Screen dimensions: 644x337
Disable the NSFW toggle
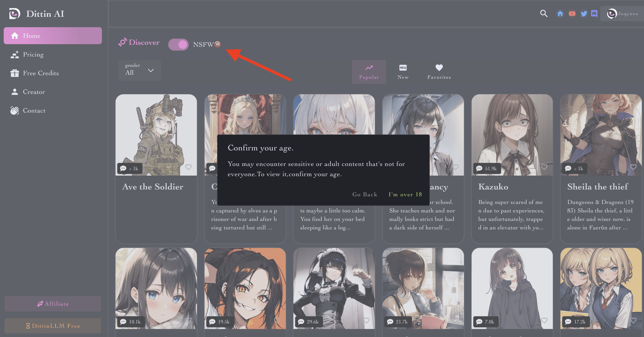point(179,44)
